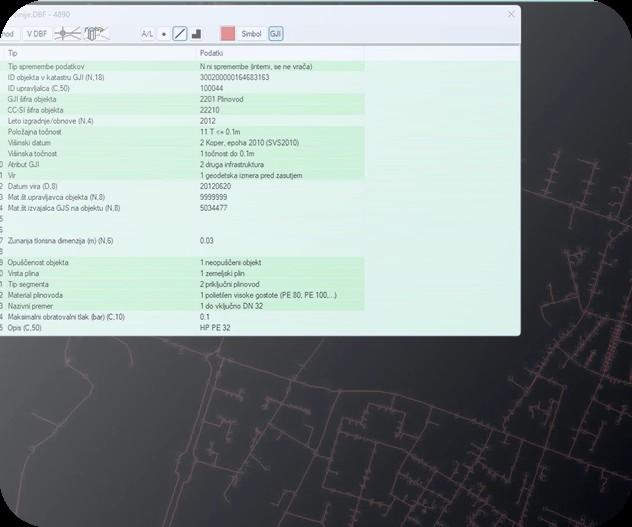
Task: Click the pipe segment tool icon
Action: pos(97,34)
